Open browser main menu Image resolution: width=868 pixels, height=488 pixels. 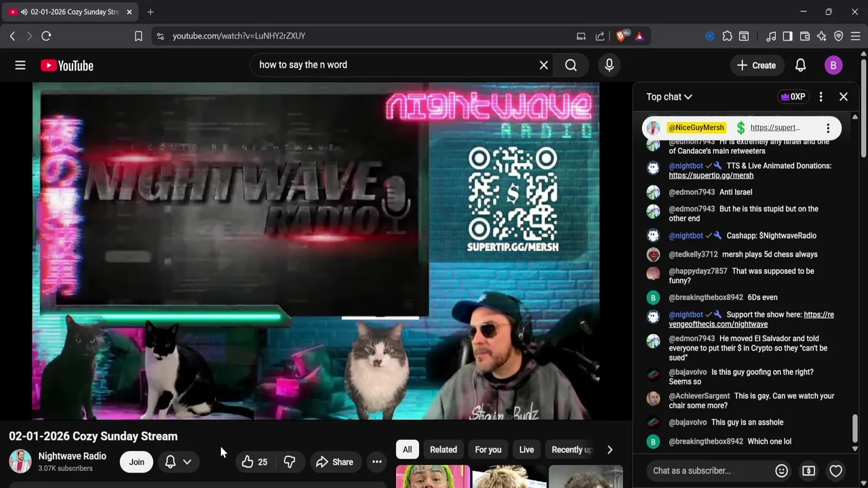[x=856, y=36]
